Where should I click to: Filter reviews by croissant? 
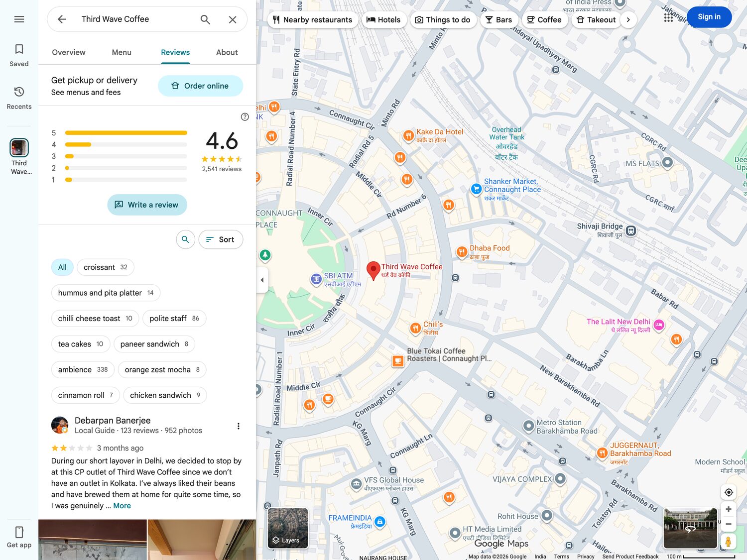click(x=106, y=267)
